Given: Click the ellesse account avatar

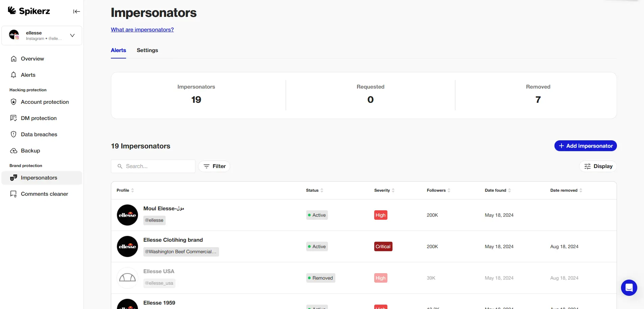Looking at the screenshot, I should [14, 34].
